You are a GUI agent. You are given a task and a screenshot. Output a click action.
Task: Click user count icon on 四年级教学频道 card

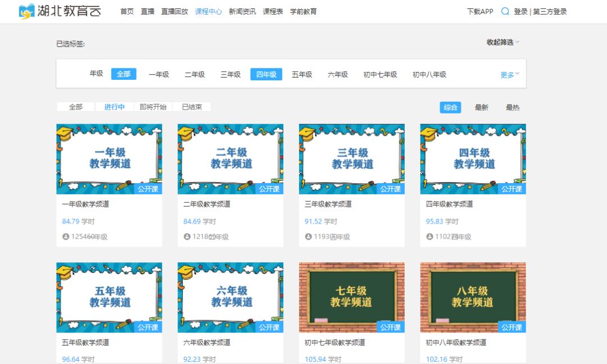point(429,236)
